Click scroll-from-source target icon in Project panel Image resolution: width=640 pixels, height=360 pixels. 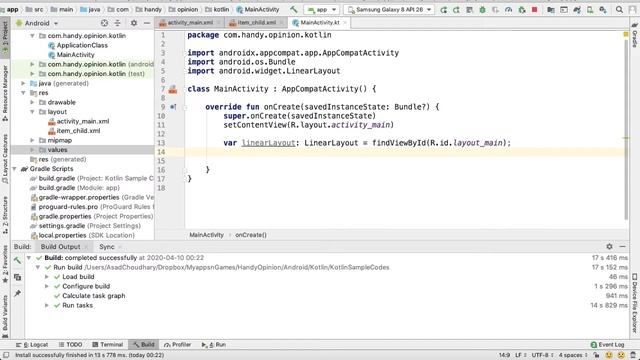pos(104,23)
